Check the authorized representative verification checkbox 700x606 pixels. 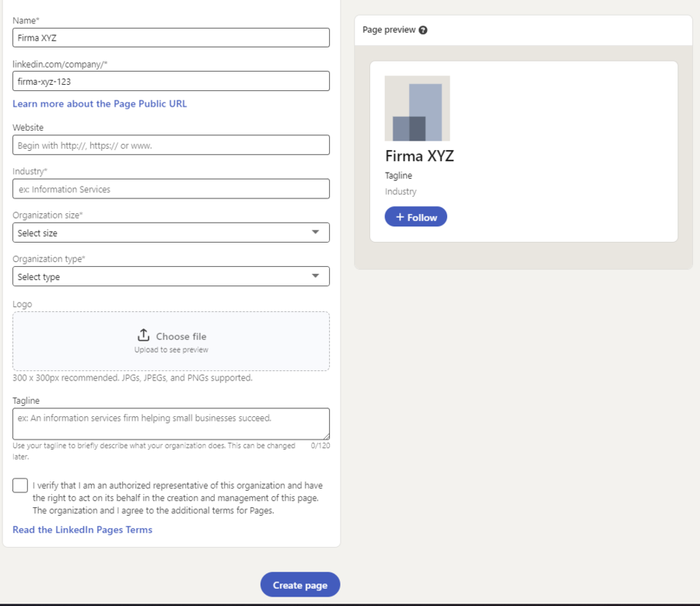(x=20, y=485)
